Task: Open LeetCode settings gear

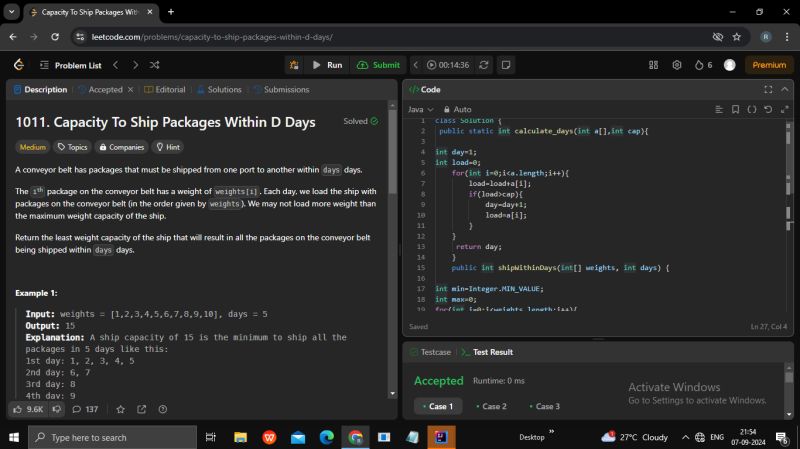Action: click(677, 65)
